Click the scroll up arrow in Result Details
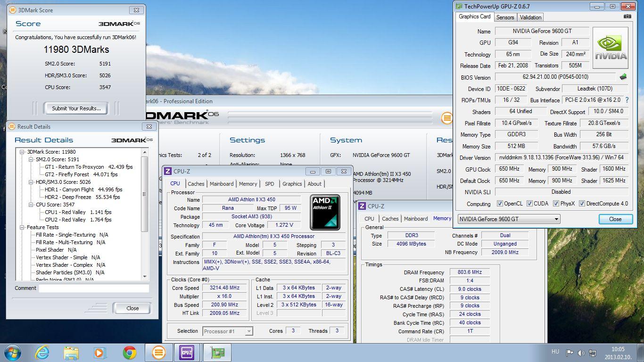Screen dimensions: 644x362 tap(144, 152)
